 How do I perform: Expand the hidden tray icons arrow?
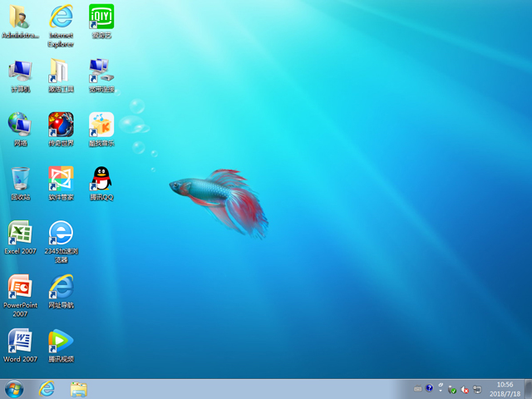(441, 389)
